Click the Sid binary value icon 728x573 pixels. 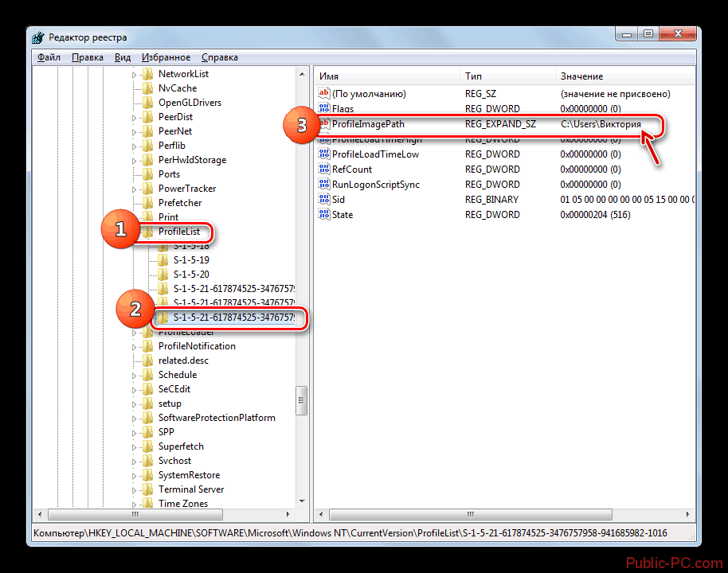pyautogui.click(x=324, y=200)
